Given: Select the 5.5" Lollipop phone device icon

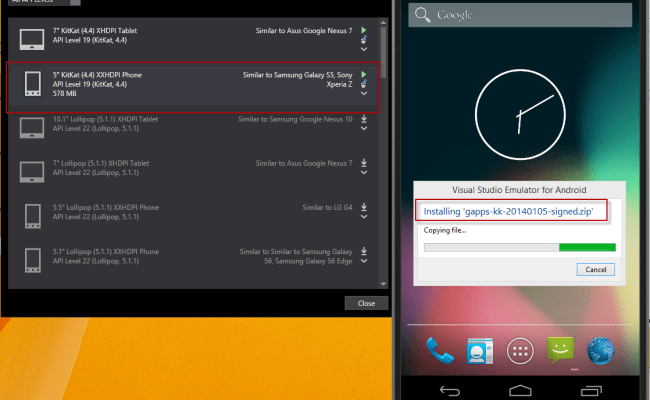Looking at the screenshot, I should coord(33,216).
